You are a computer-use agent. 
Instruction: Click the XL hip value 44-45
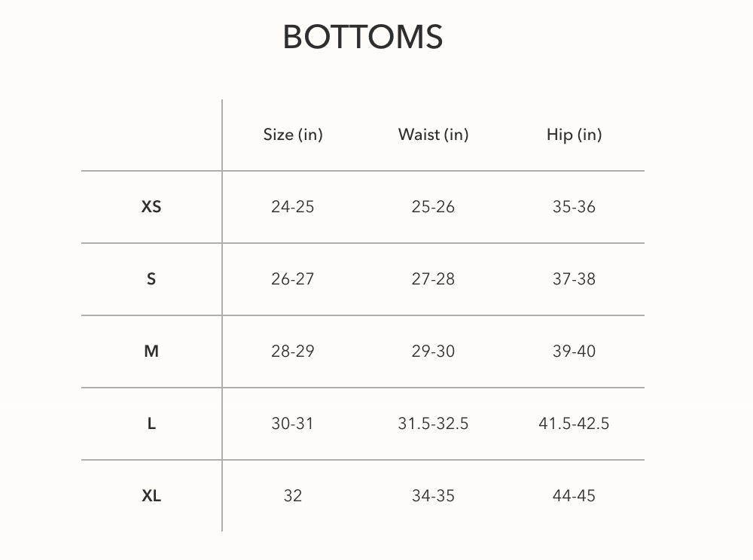(x=574, y=496)
